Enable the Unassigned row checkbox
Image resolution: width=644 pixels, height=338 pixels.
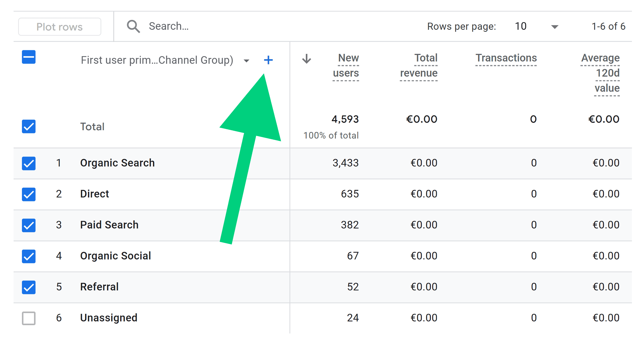28,318
